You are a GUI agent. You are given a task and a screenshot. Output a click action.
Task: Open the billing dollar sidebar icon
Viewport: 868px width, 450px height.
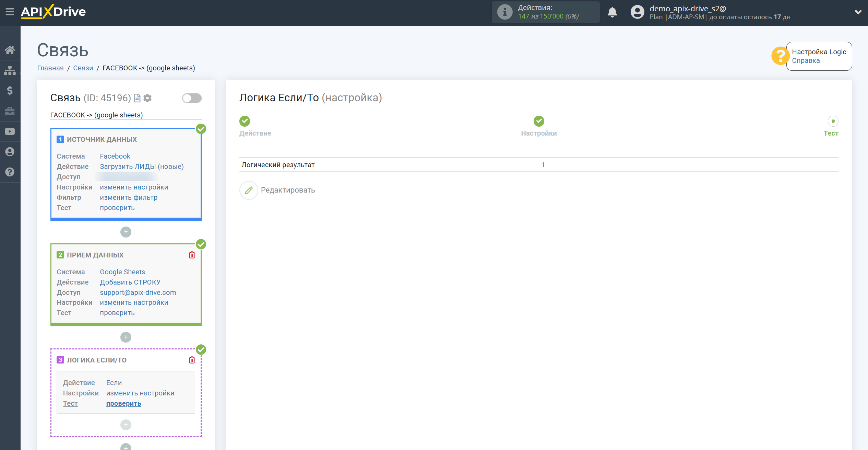click(10, 91)
